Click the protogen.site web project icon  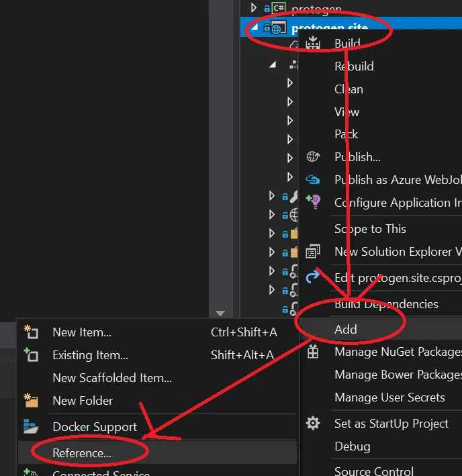[x=279, y=28]
